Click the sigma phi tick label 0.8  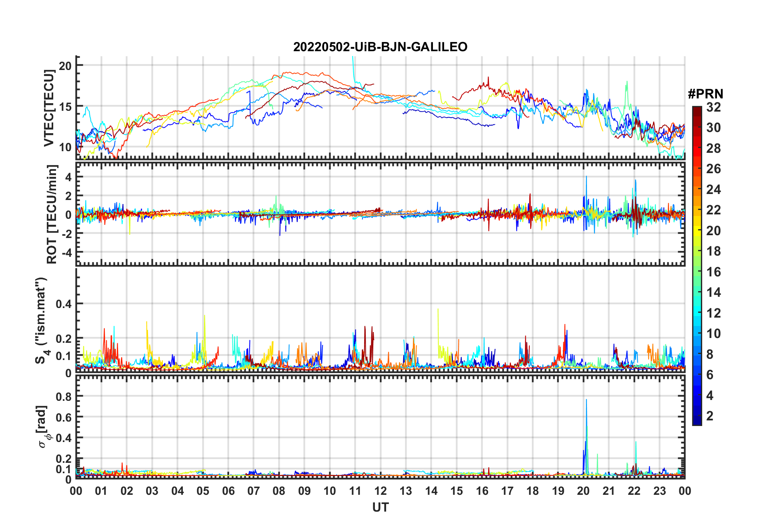(x=64, y=396)
